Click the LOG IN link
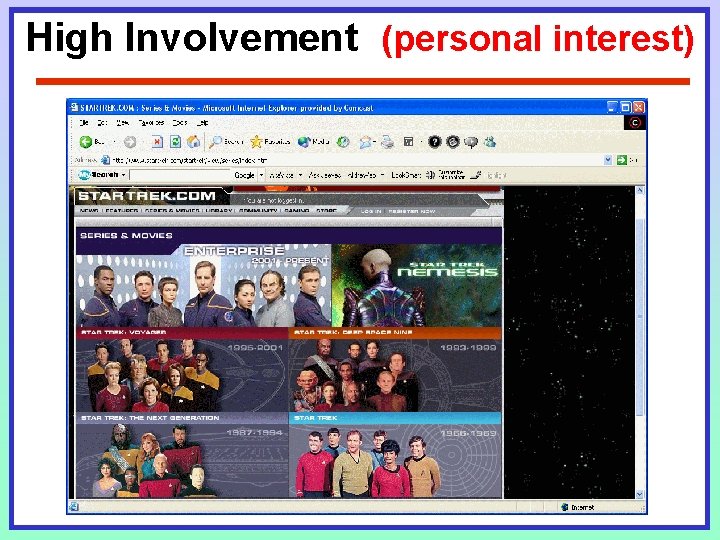The width and height of the screenshot is (720, 540). [371, 211]
